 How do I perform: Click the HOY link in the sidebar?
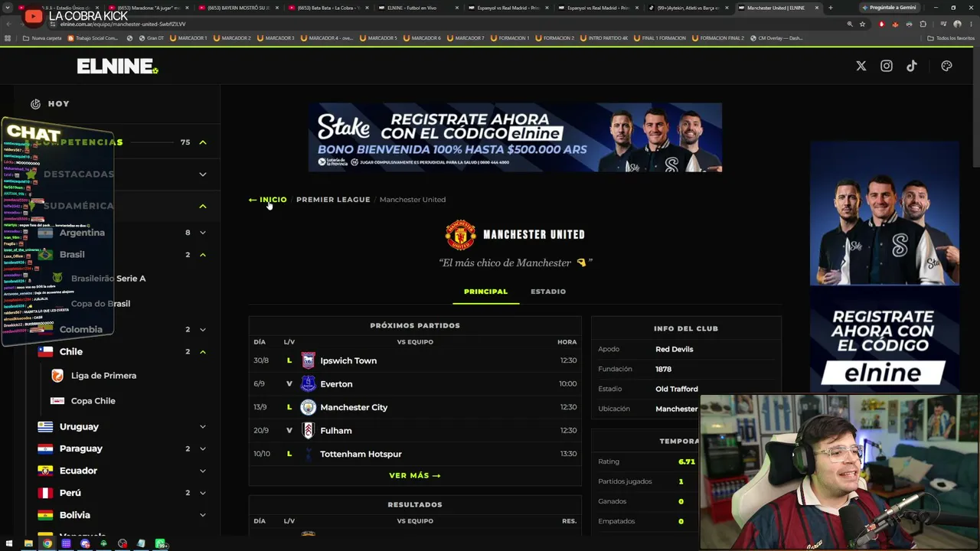58,104
